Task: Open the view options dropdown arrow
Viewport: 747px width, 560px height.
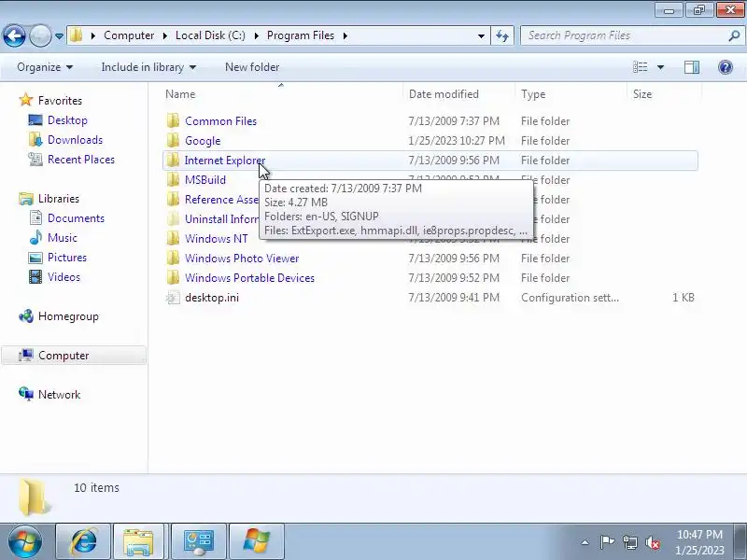Action: [660, 67]
